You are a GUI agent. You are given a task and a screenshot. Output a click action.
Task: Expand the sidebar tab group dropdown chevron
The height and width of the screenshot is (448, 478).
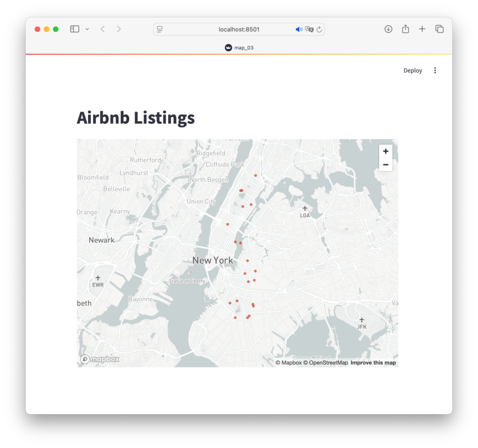click(87, 29)
